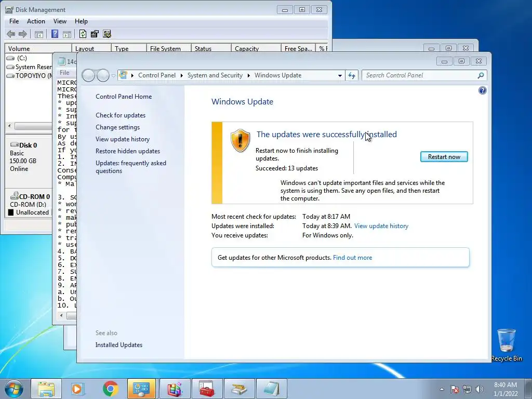
Task: Click Restore hidden updates link
Action: [x=128, y=151]
